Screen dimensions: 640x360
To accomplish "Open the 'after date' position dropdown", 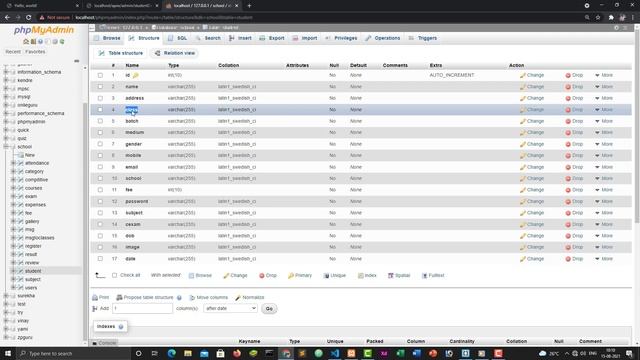I will click(x=230, y=309).
